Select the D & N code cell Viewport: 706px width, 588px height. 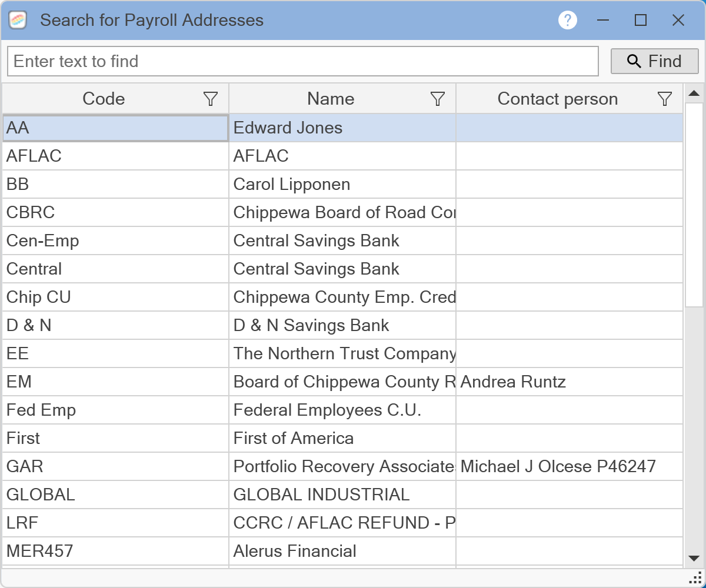coord(115,326)
